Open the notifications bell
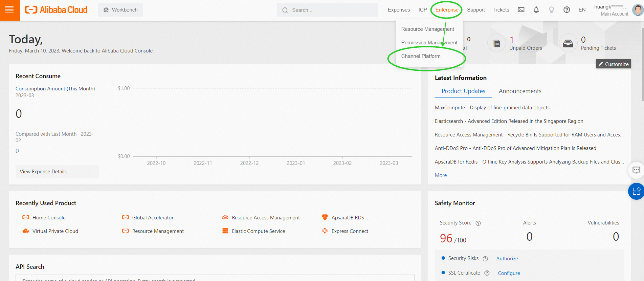Screen dimensions: 644x281 coord(536,10)
